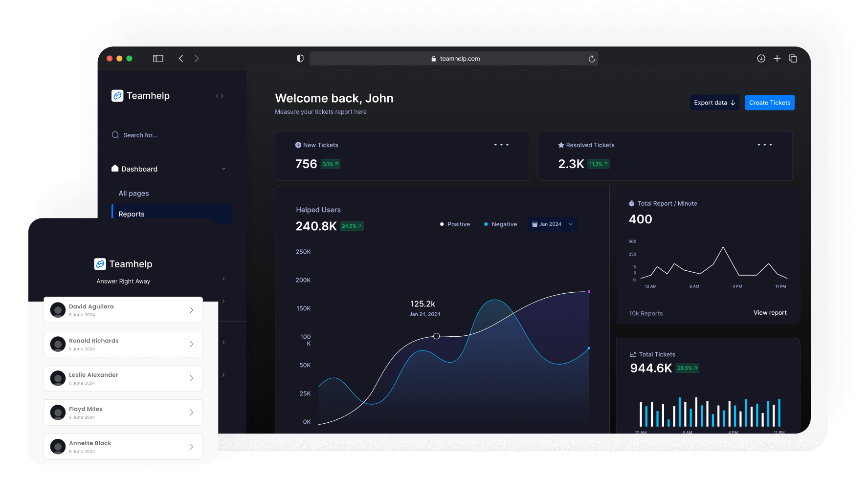Image resolution: width=868 pixels, height=477 pixels.
Task: Open the View report link
Action: pos(770,313)
